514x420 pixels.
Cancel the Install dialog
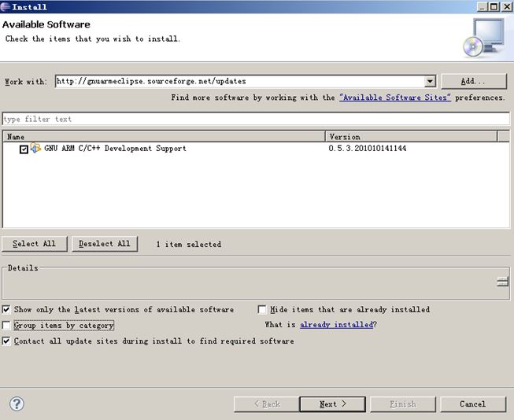click(473, 404)
